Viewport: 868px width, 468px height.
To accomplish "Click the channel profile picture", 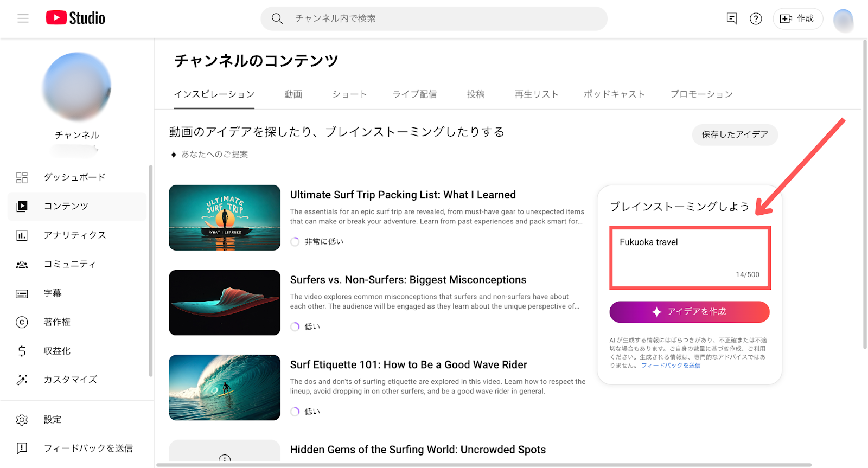I will pos(76,87).
